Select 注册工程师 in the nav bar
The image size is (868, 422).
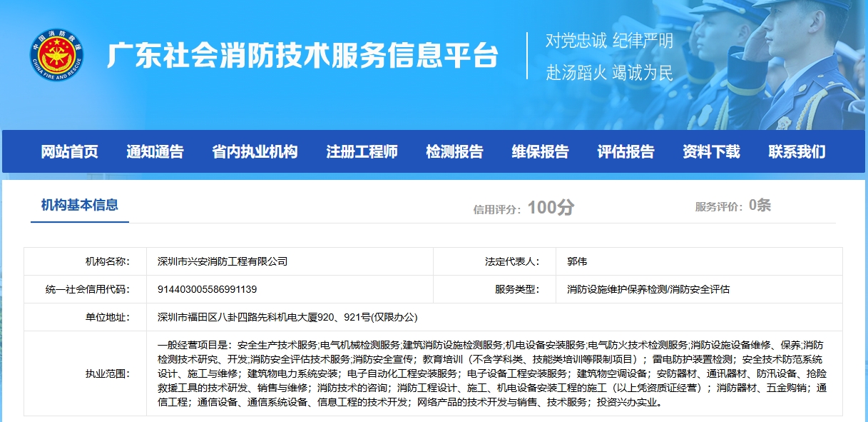point(362,151)
